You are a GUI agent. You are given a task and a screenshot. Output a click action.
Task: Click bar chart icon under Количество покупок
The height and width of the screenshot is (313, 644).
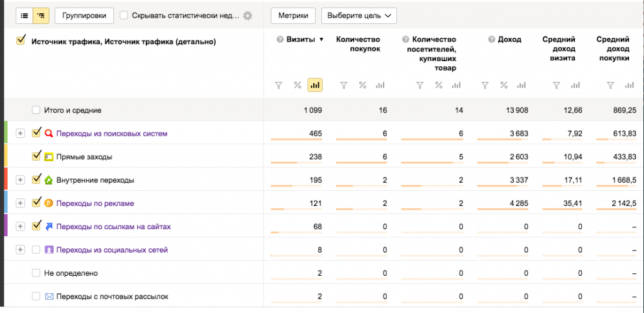[380, 85]
